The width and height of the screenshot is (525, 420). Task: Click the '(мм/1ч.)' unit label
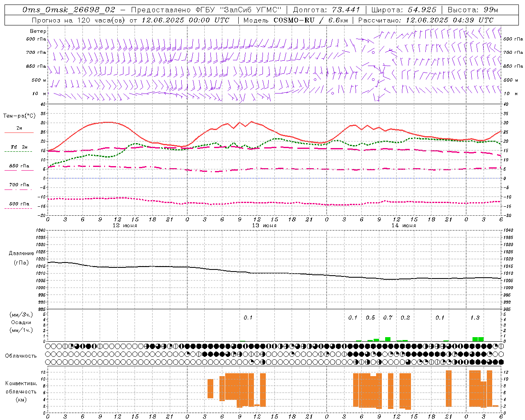[21, 330]
